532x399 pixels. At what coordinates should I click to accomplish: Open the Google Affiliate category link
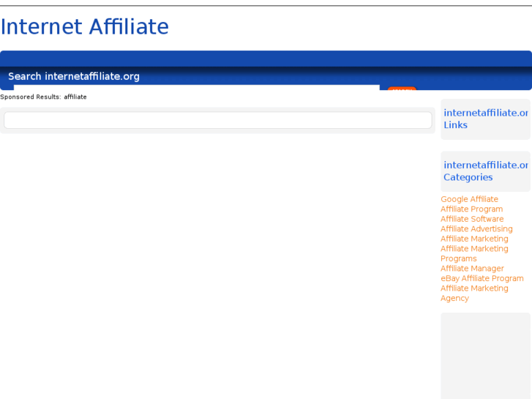469,199
